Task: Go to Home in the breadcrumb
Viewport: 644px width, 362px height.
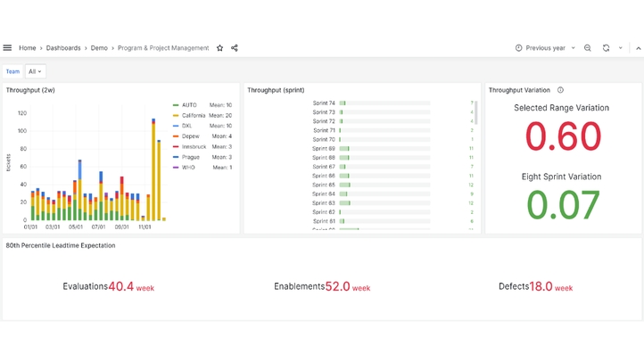Action: click(x=28, y=48)
